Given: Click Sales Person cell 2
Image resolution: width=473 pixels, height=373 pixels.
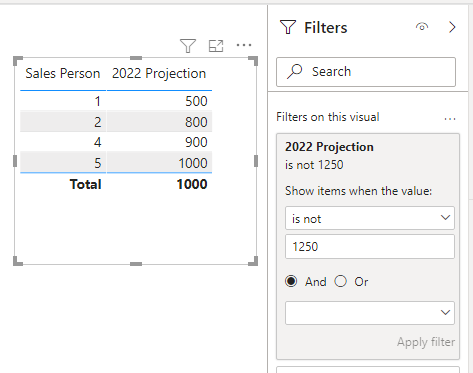Looking at the screenshot, I should pos(97,122).
